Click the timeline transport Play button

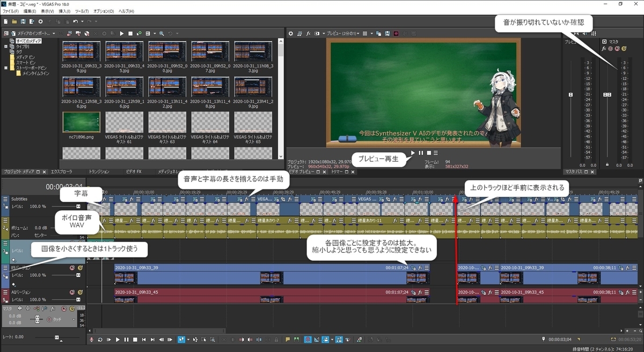pos(118,340)
